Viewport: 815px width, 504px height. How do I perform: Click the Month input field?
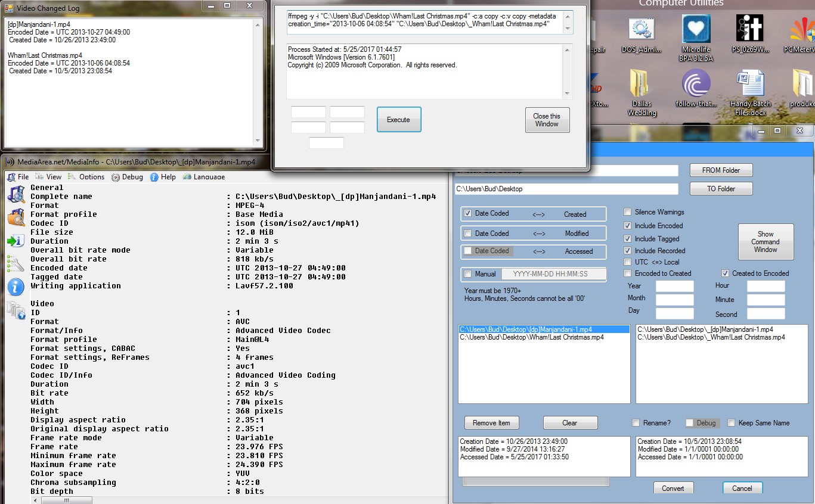675,300
